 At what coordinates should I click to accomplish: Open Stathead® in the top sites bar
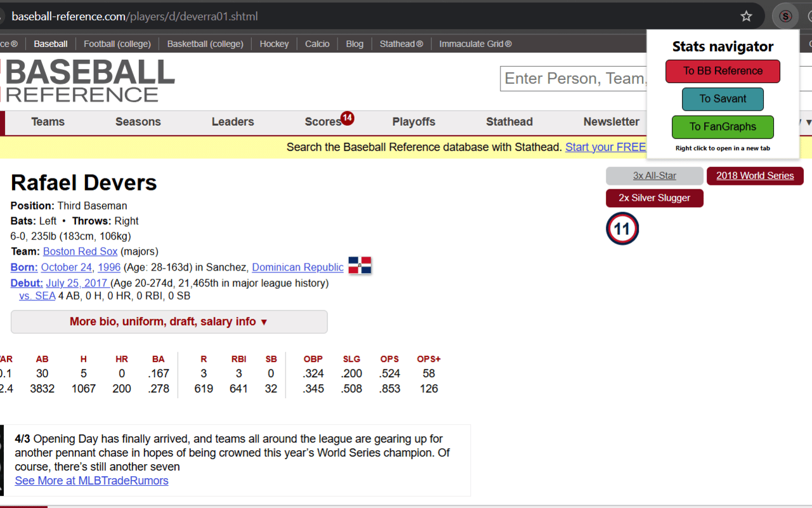[402, 44]
